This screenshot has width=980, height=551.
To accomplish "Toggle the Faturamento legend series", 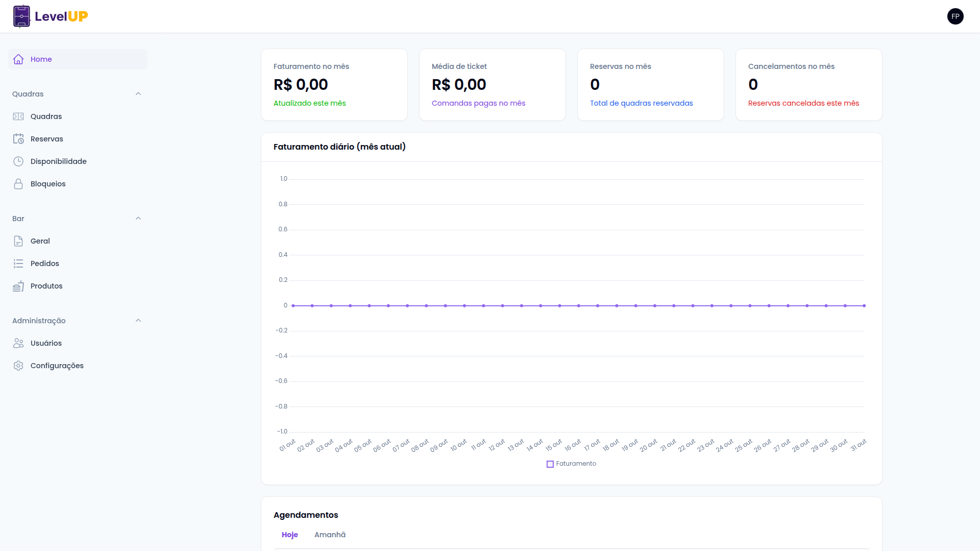I will (x=571, y=464).
